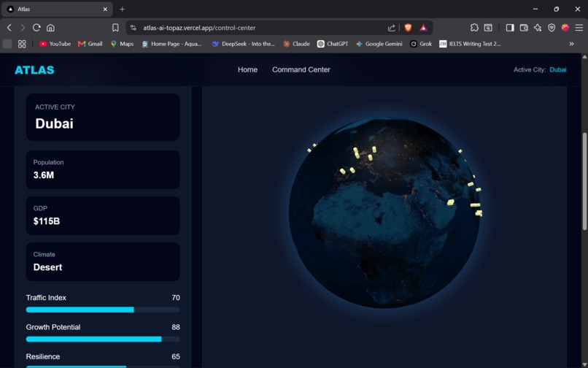This screenshot has width=588, height=368.
Task: Open the Google Gemini bookmark
Action: [x=379, y=44]
